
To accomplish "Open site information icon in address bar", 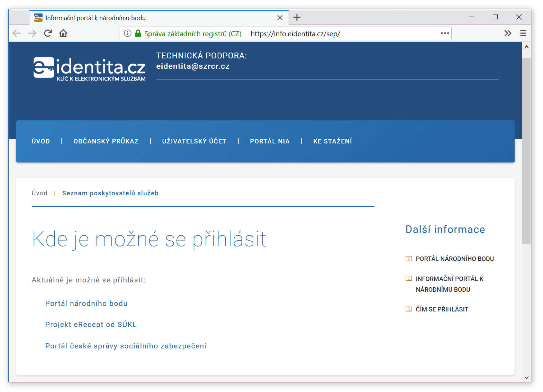I will [128, 34].
